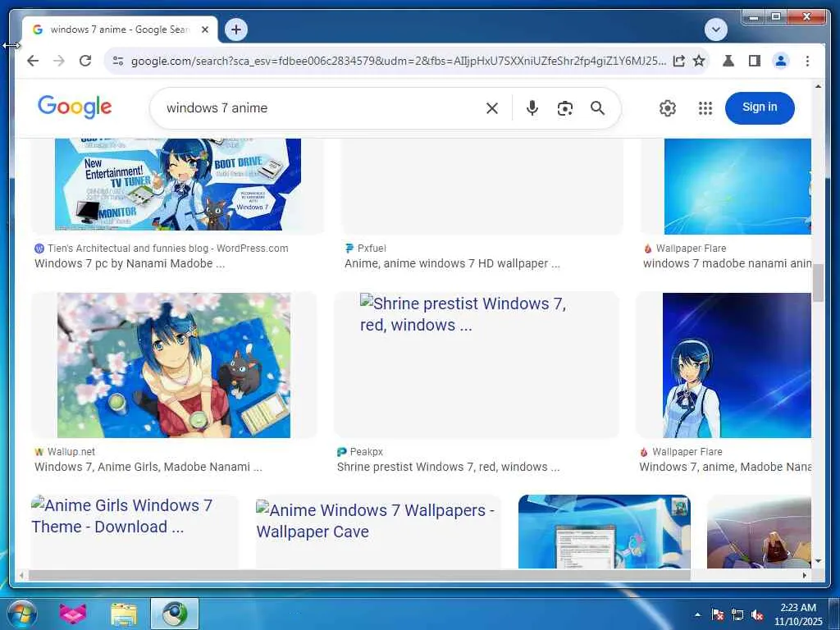
Task: Bookmark this page with the star icon
Action: click(x=699, y=61)
